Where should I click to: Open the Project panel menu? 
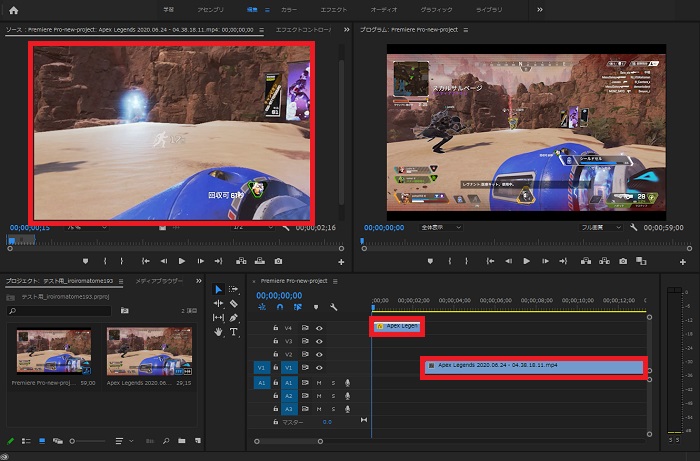(x=121, y=282)
